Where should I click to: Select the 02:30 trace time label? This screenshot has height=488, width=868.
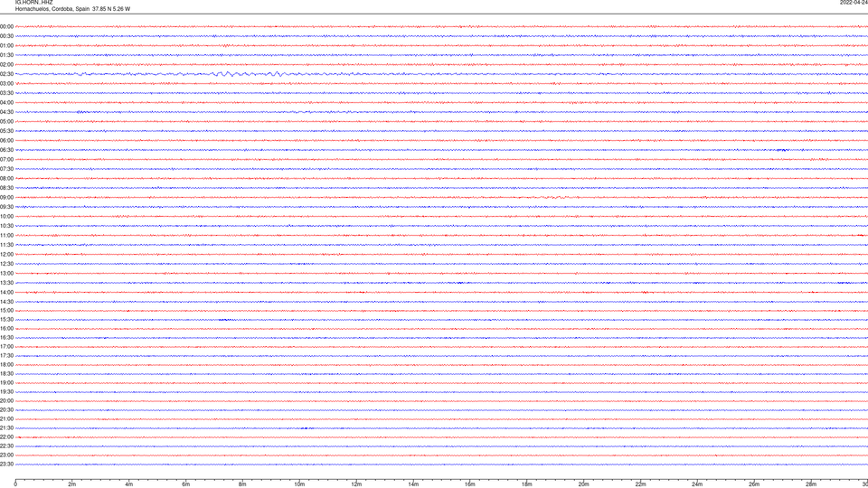[x=6, y=74]
